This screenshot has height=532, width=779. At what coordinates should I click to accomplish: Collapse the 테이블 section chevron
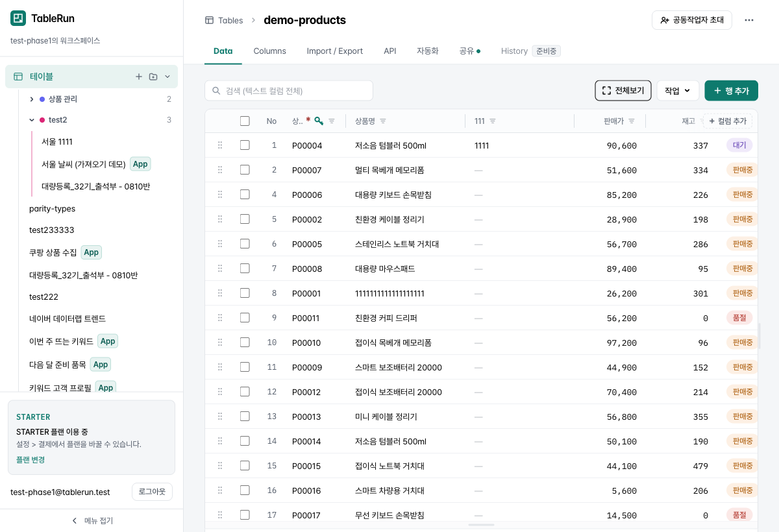(167, 77)
